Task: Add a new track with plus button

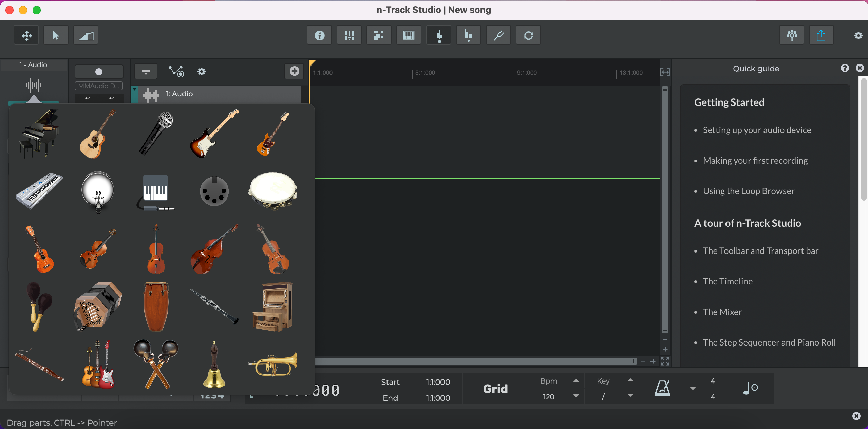Action: tap(294, 71)
